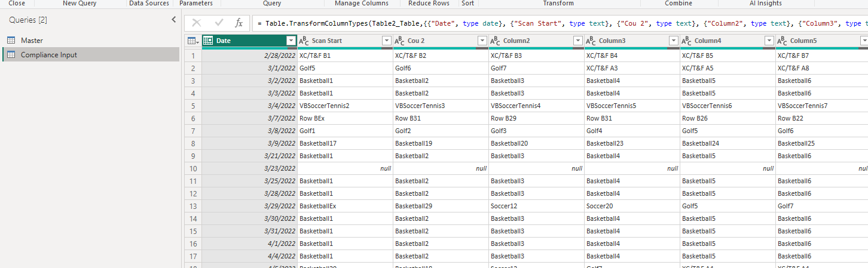Select the Date column header
This screenshot has width=868, height=268.
click(x=249, y=41)
